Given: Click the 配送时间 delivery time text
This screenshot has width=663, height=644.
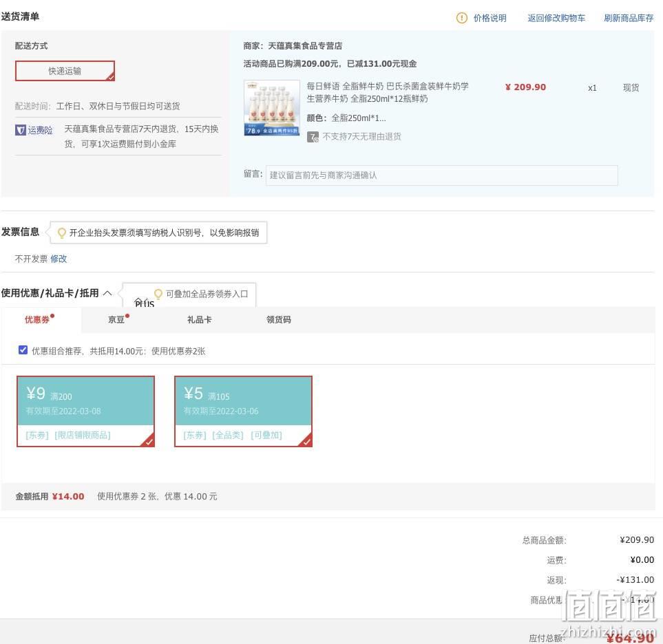Looking at the screenshot, I should pos(97,106).
